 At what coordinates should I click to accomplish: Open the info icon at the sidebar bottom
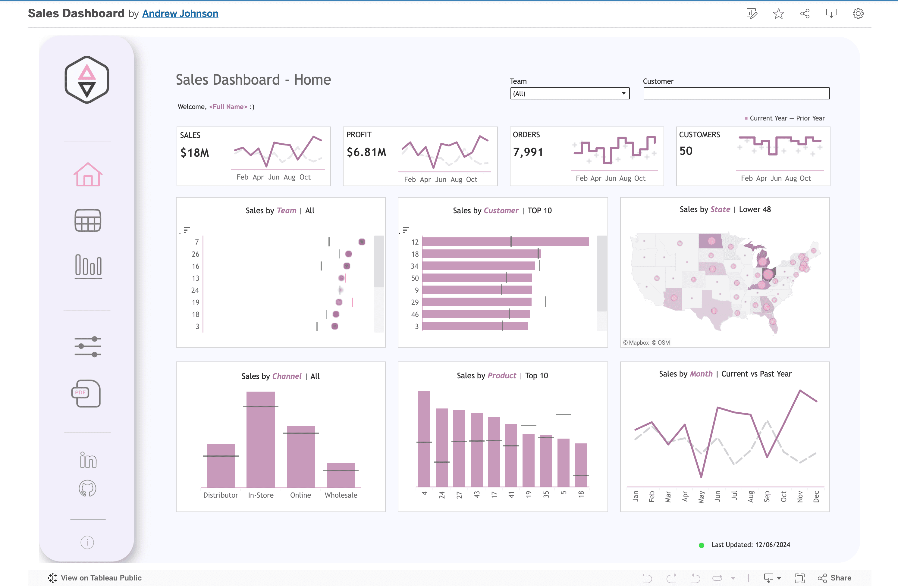click(x=87, y=542)
